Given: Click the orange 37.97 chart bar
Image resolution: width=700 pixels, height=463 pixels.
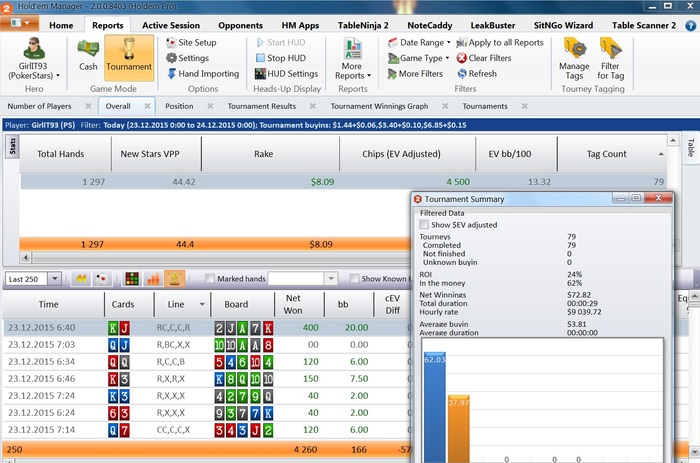Looking at the screenshot, I should 458,429.
